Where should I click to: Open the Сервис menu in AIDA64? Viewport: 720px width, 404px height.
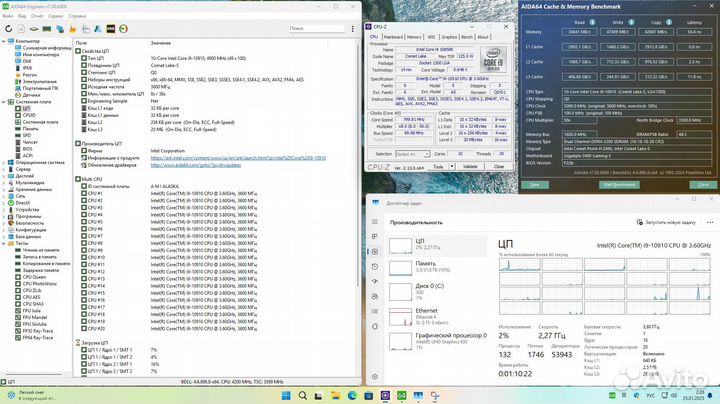(x=56, y=16)
